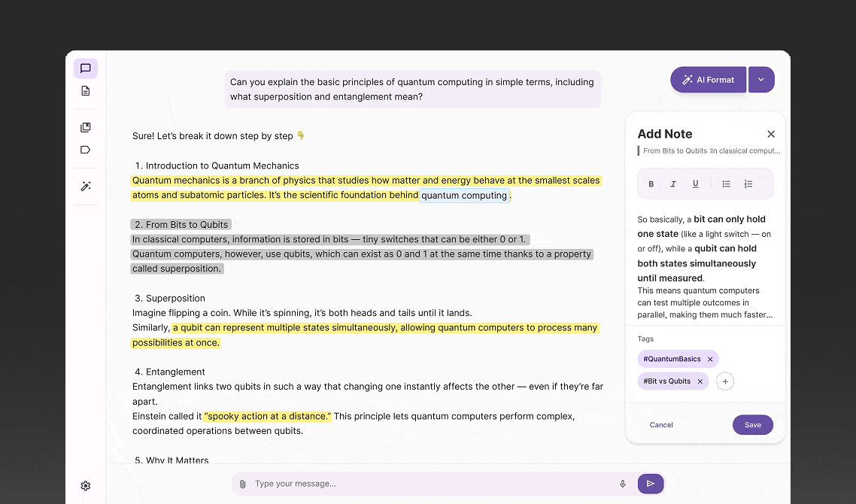
Task: Select the magic wand icon in sidebar
Action: pyautogui.click(x=86, y=187)
